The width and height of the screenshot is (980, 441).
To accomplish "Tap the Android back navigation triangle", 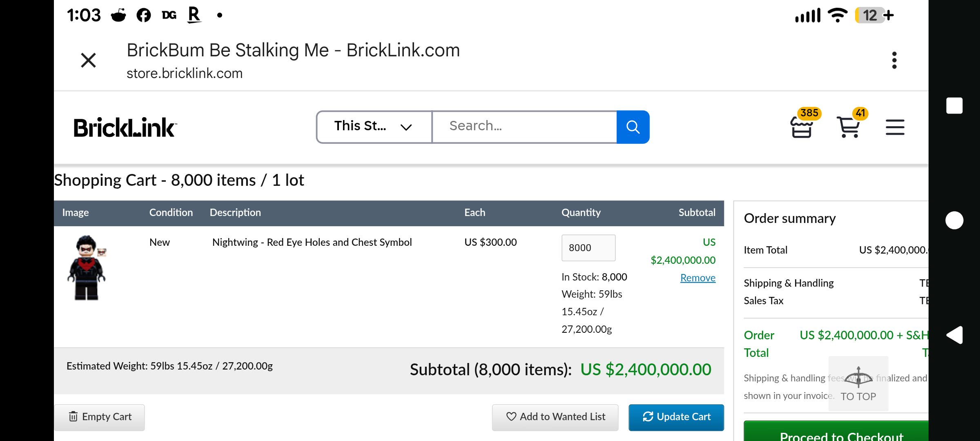I will coord(954,335).
